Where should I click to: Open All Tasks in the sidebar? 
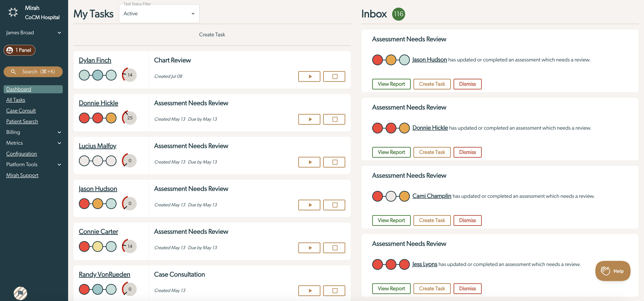tap(15, 100)
